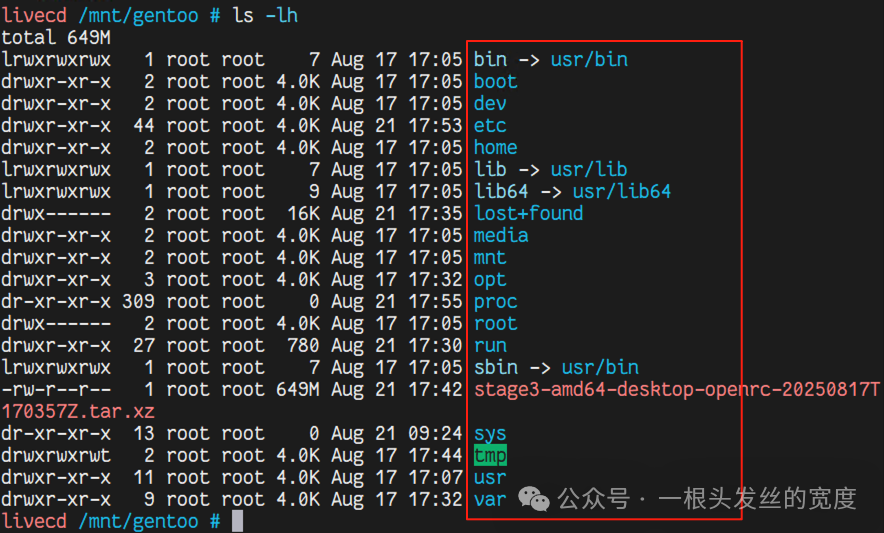Select the 'etc' directory name
The height and width of the screenshot is (533, 884).
tap(490, 126)
